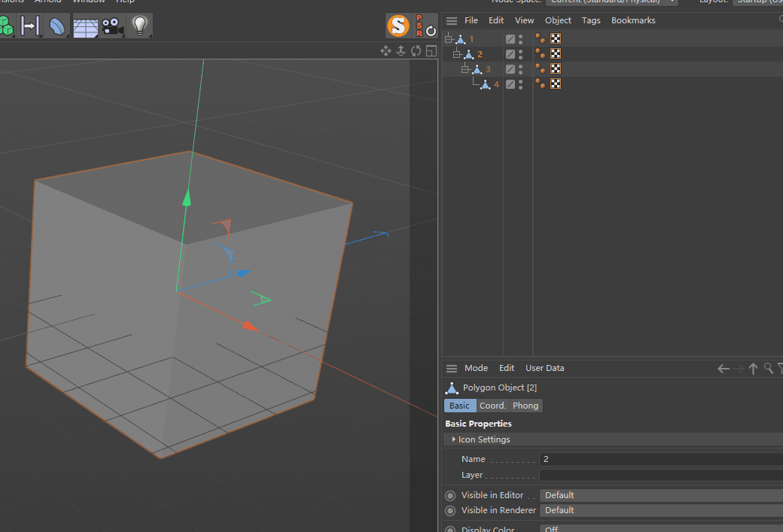
Task: Click the viewport rotate camera icon
Action: coord(416,51)
